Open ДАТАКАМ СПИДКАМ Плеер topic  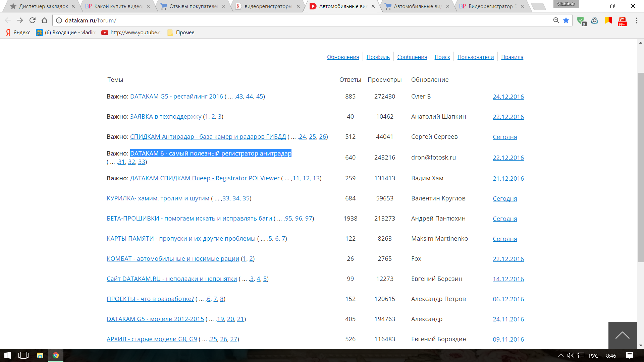coord(205,178)
